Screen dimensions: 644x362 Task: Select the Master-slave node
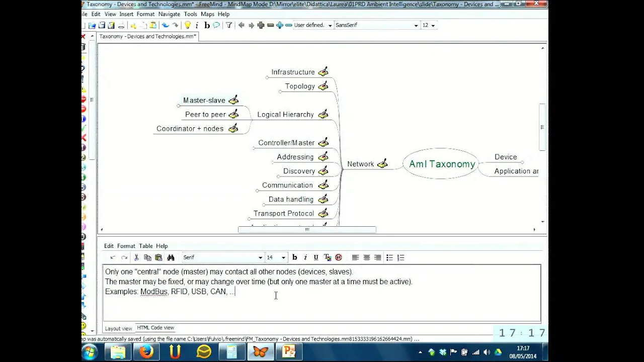click(x=204, y=101)
